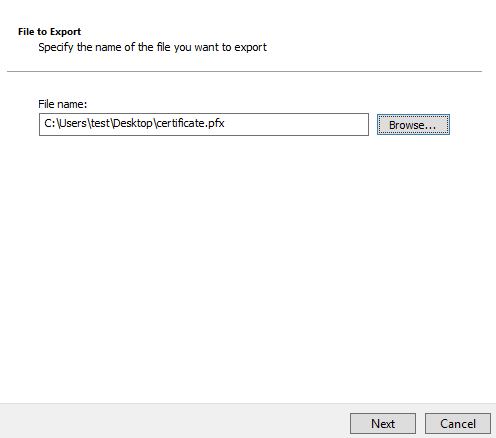Click the horizontal separator under the header
This screenshot has width=496, height=438.
(x=244, y=71)
